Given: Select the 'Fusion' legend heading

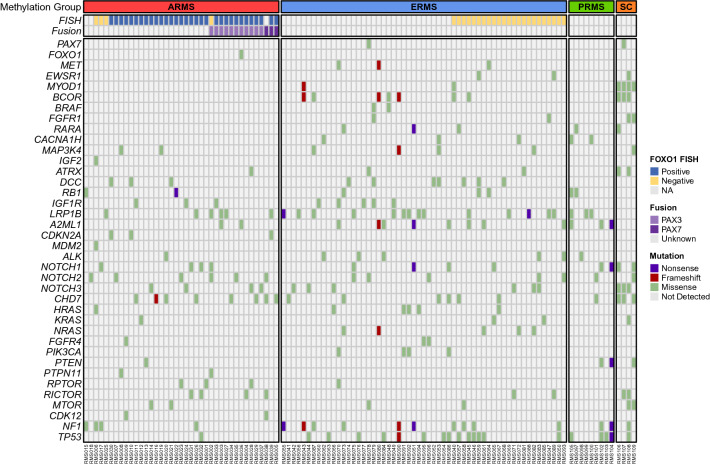Looking at the screenshot, I should (663, 208).
